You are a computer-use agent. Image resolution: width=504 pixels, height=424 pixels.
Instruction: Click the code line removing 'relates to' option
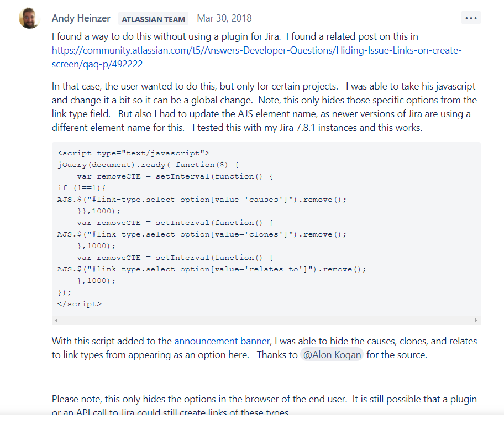[212, 269]
